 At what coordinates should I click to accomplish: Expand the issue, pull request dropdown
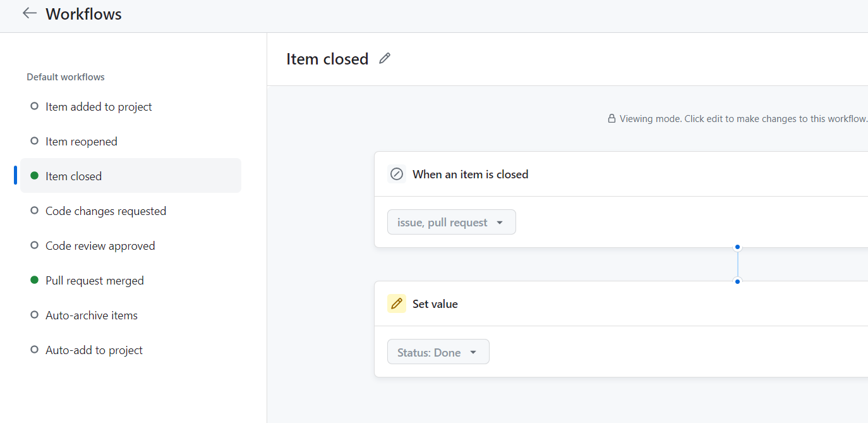click(451, 222)
